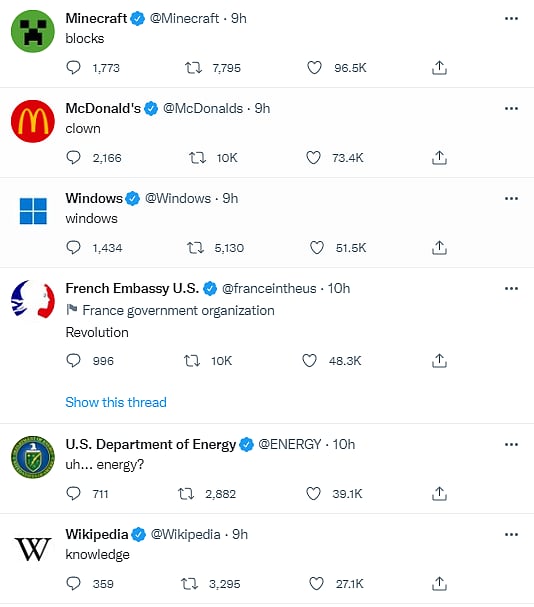534x607 pixels.
Task: Like the U.S. Department of Energy tweet
Action: pos(313,494)
